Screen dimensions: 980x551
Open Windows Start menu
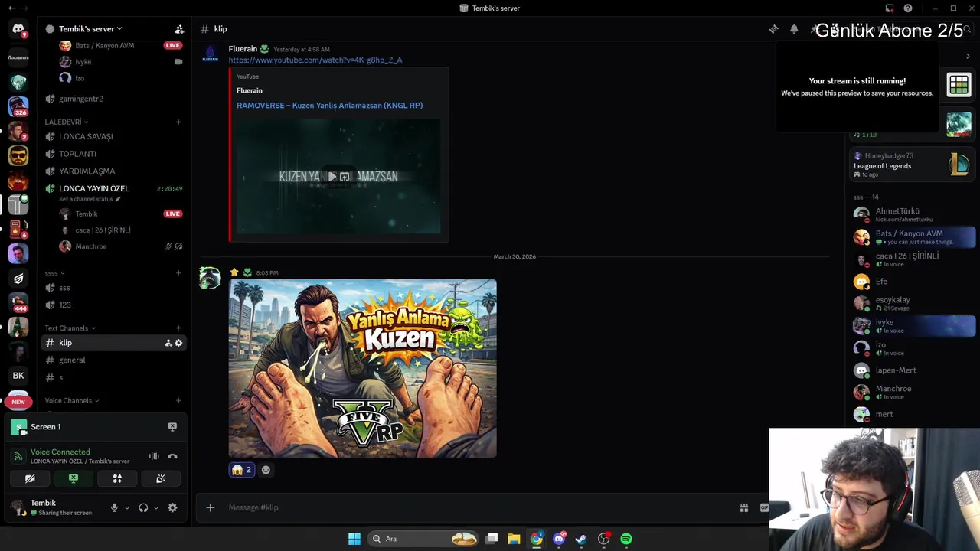click(354, 539)
